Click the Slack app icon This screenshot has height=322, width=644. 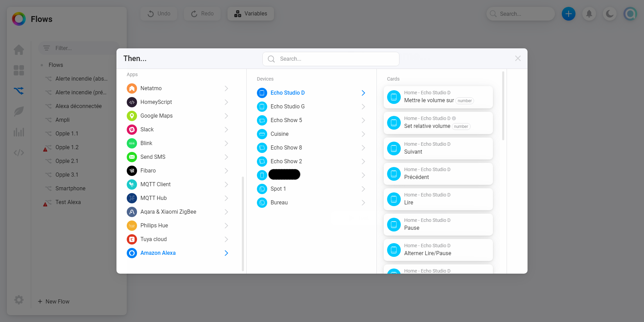pos(132,130)
